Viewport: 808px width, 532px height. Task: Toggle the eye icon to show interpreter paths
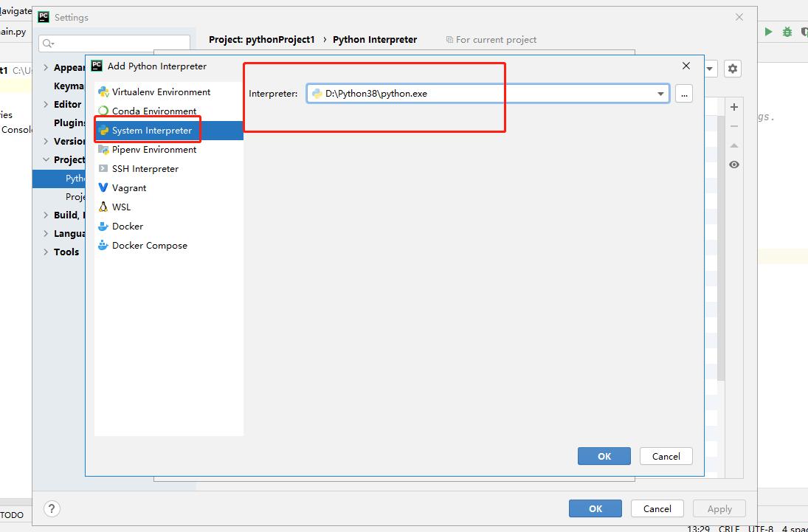733,164
